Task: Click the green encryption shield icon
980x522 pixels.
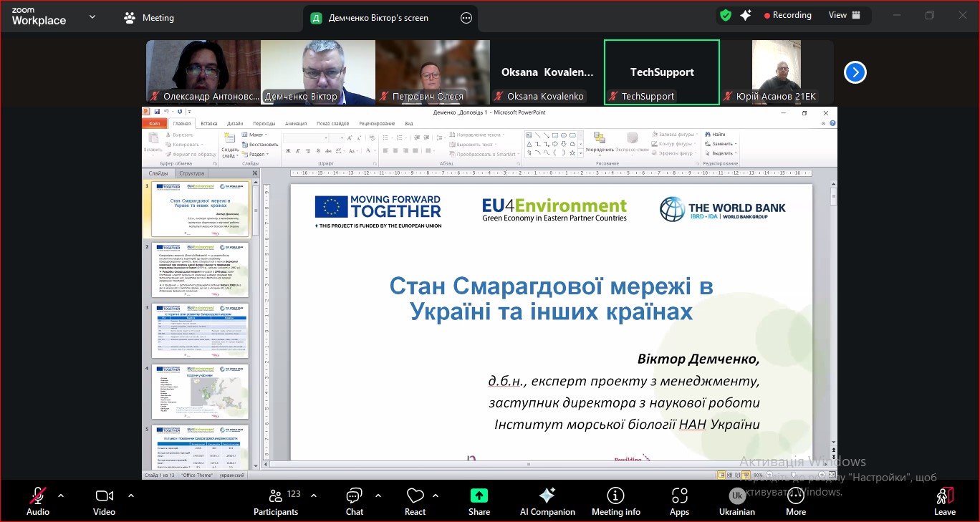Action: coord(726,15)
